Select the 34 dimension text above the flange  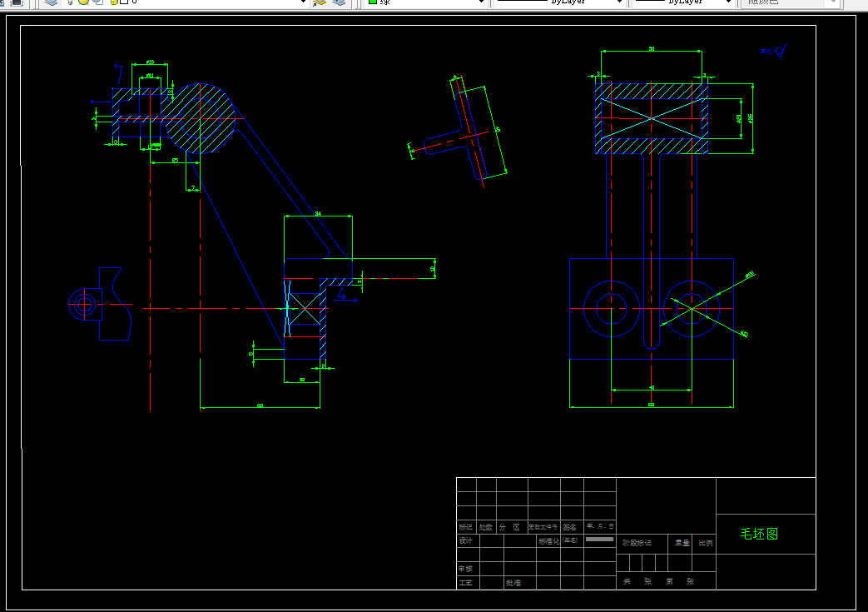coord(318,213)
